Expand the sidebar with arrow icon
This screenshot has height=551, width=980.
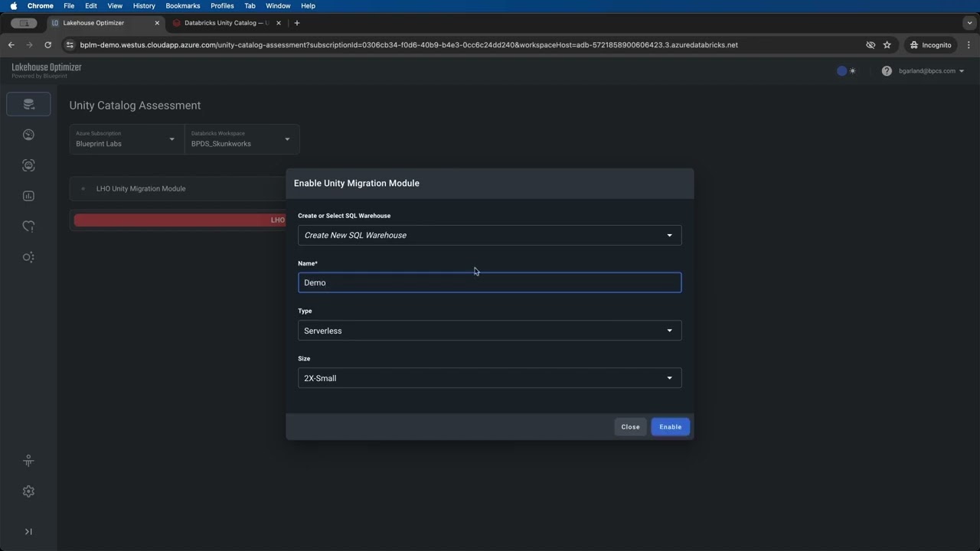pyautogui.click(x=28, y=532)
